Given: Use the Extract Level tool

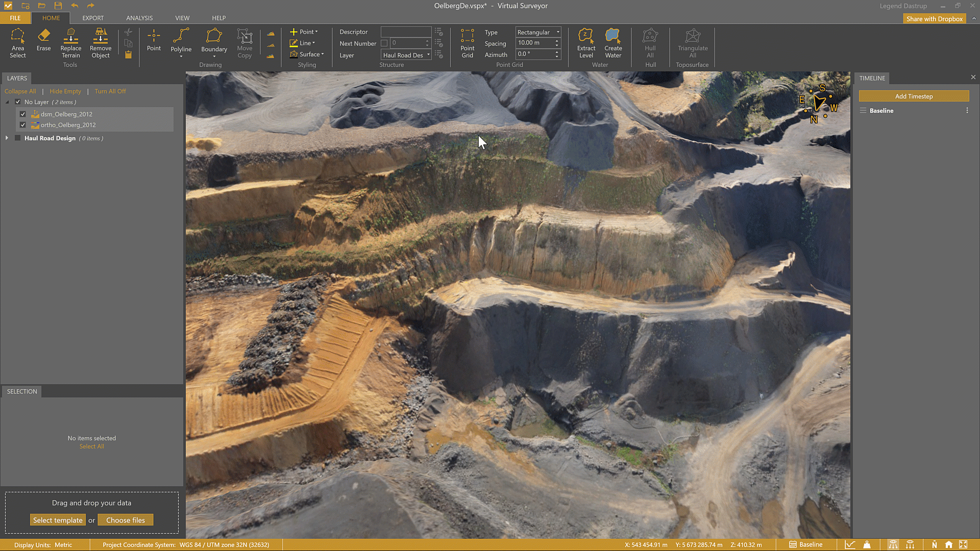Looking at the screenshot, I should coord(586,43).
